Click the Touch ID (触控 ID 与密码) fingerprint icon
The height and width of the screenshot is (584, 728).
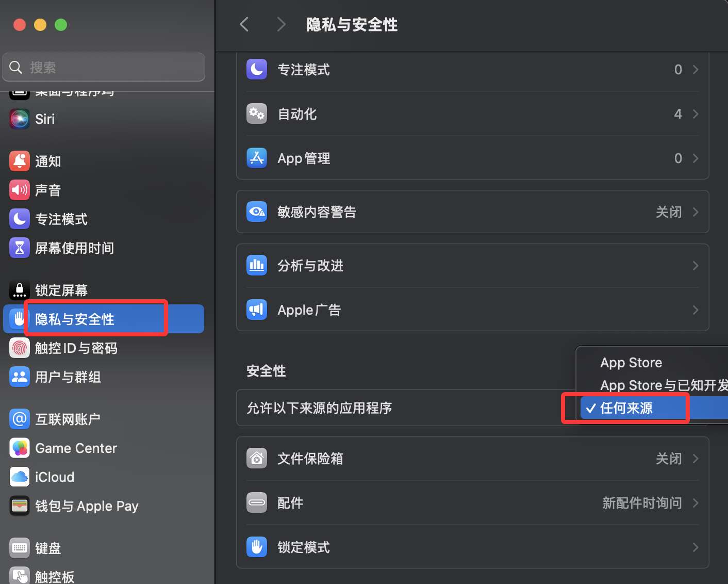[20, 348]
